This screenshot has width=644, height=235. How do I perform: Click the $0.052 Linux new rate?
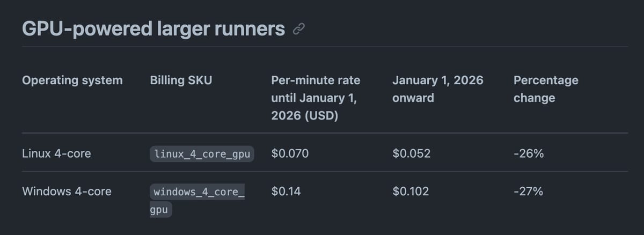pyautogui.click(x=411, y=153)
